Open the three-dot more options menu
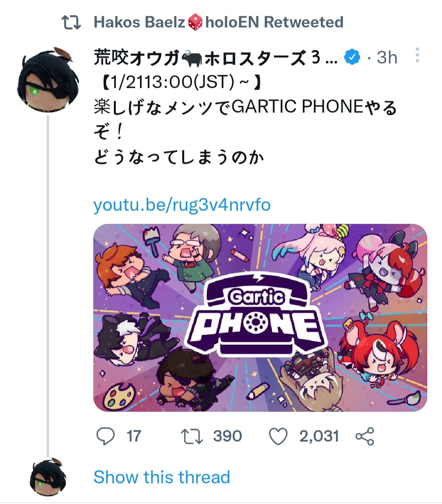This screenshot has width=442, height=504. (417, 55)
